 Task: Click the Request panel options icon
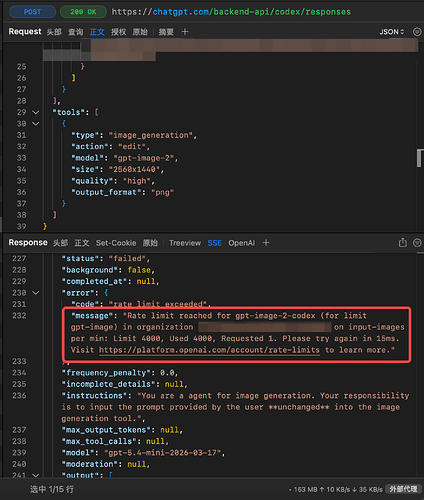pyautogui.click(x=417, y=32)
